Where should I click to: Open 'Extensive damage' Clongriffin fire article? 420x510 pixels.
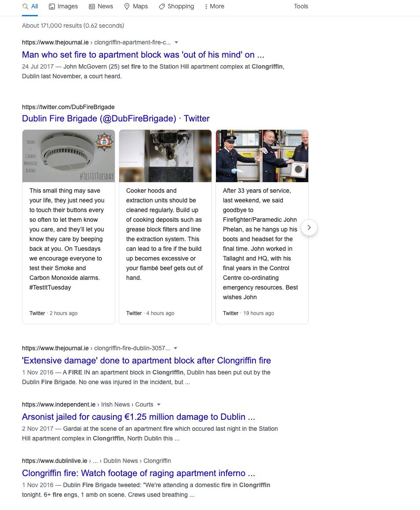[146, 360]
